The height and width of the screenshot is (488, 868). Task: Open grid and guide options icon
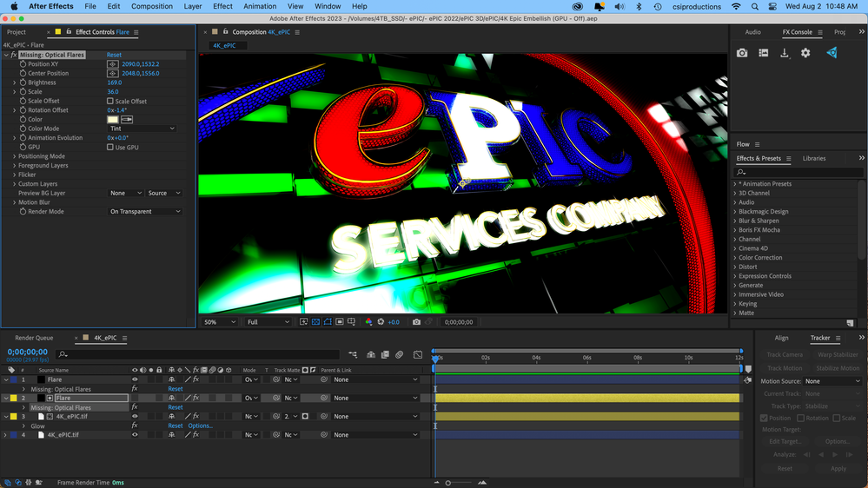[x=352, y=322]
